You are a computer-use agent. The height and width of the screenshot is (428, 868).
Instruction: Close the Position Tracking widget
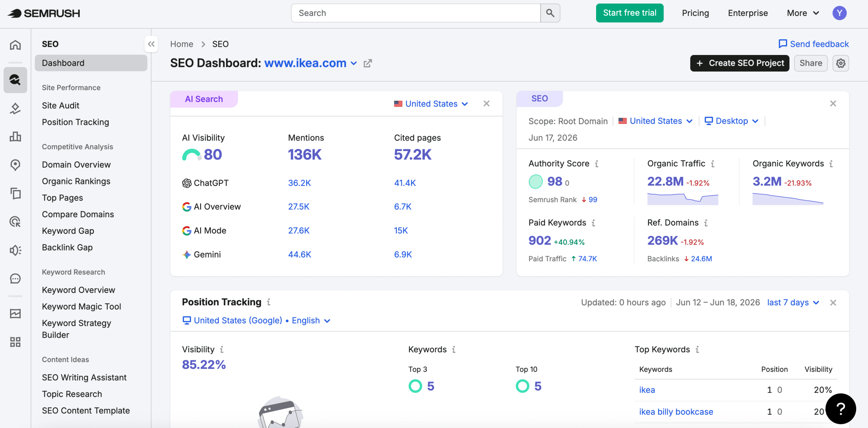click(833, 302)
